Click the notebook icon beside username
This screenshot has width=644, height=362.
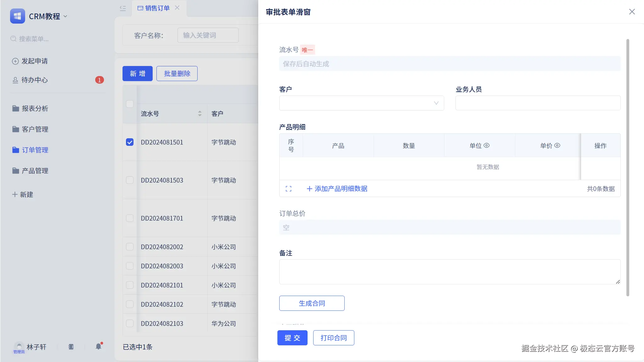[71, 347]
